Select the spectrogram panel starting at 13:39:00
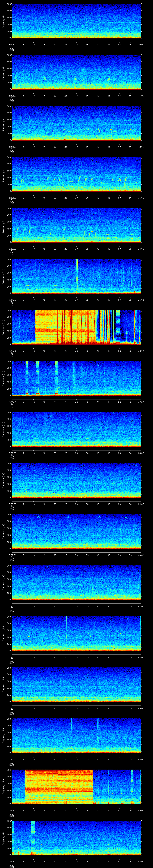Screen dimensions: 153x868 [x=76, y=531]
